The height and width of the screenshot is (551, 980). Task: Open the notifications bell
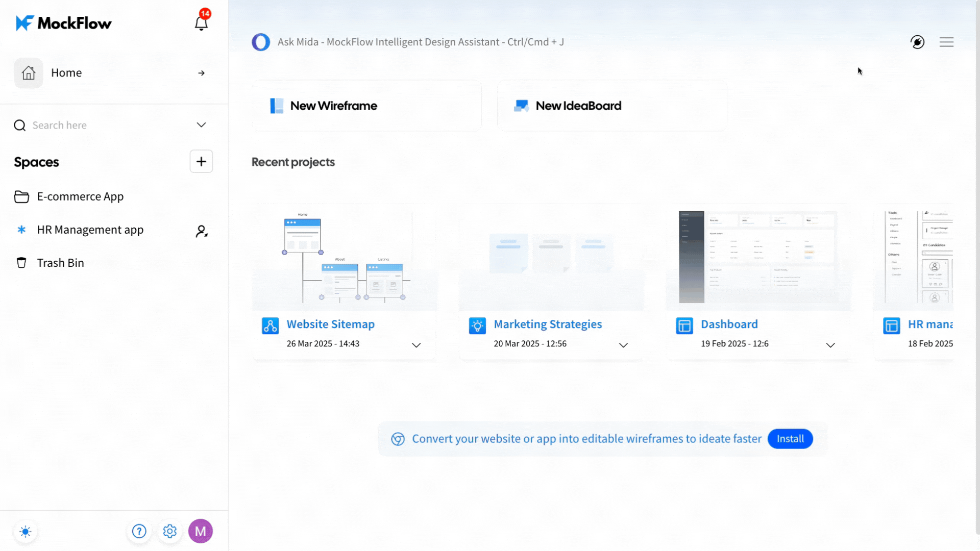[x=201, y=23]
